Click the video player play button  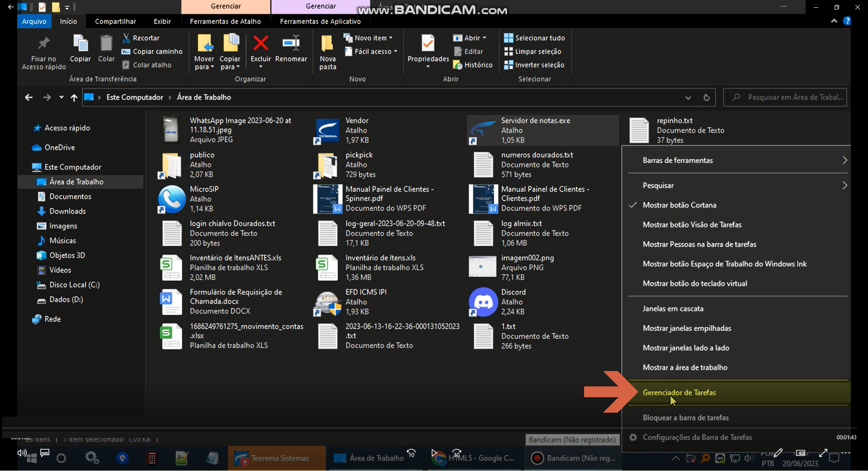[434, 453]
